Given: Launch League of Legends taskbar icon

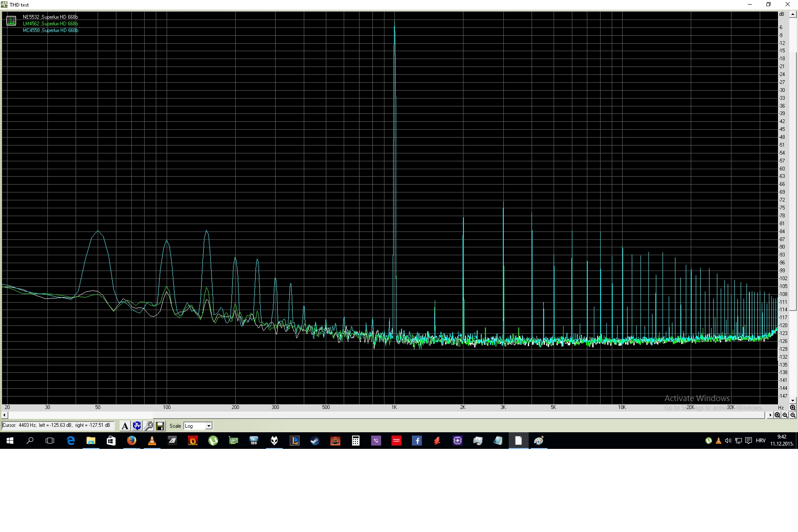Looking at the screenshot, I should pos(295,441).
